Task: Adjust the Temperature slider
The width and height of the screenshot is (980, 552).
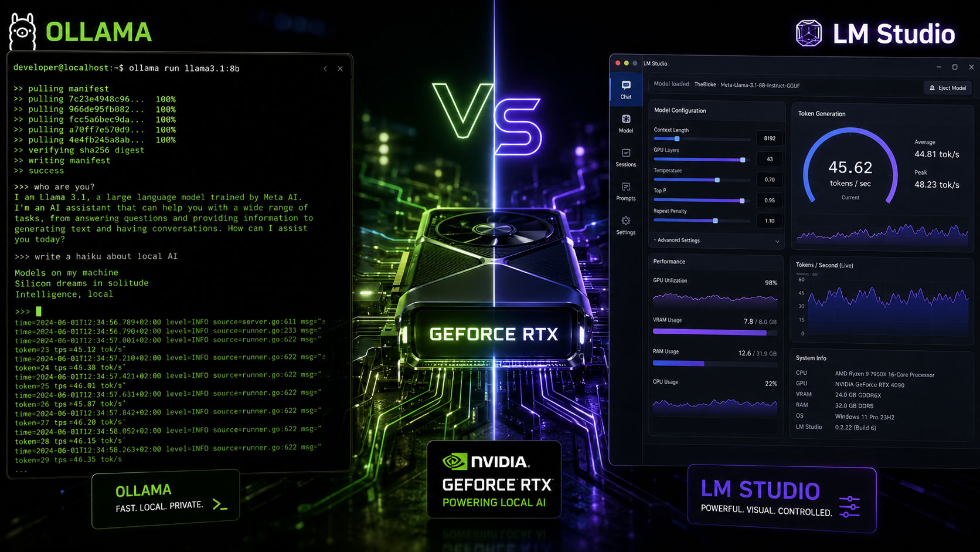Action: (702, 180)
